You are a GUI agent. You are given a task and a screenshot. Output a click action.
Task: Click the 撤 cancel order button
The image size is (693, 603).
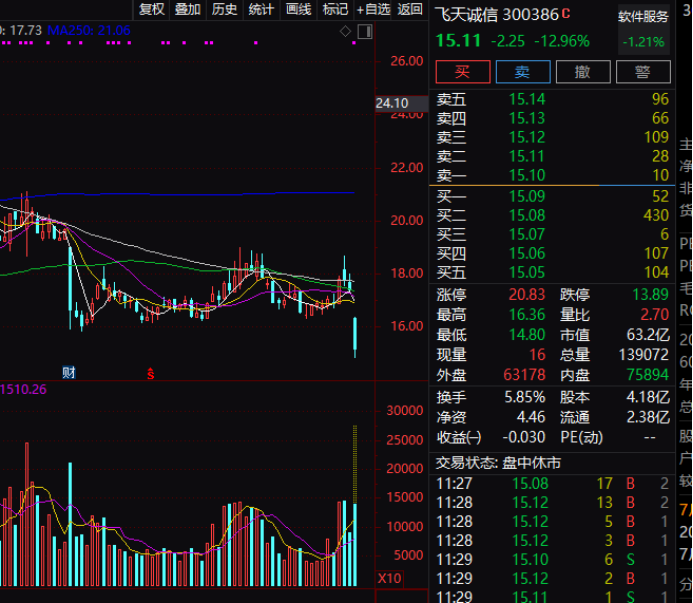coord(582,71)
